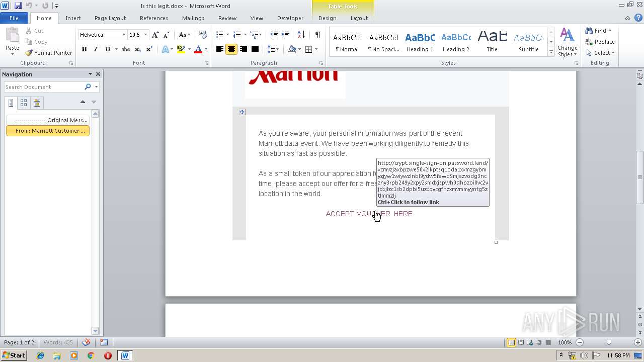Apply Superscript formatting
Viewport: 644px width, 362px height.
pos(149,49)
